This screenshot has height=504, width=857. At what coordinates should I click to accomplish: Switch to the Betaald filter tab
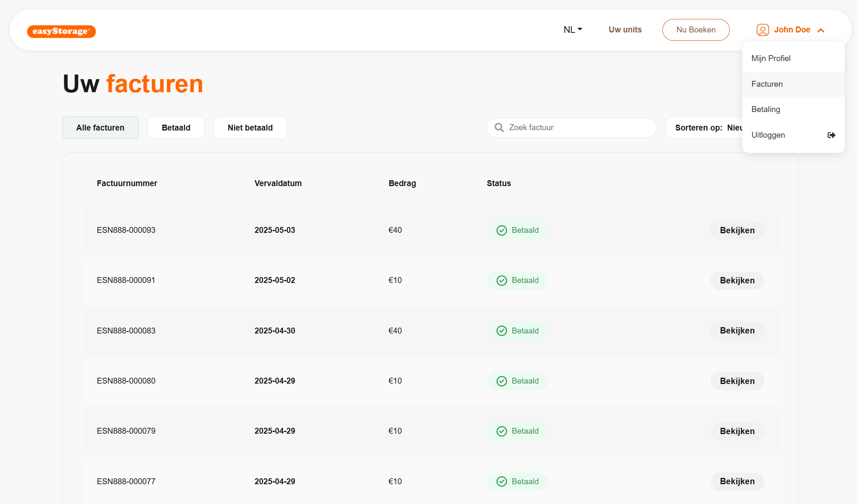(x=176, y=128)
